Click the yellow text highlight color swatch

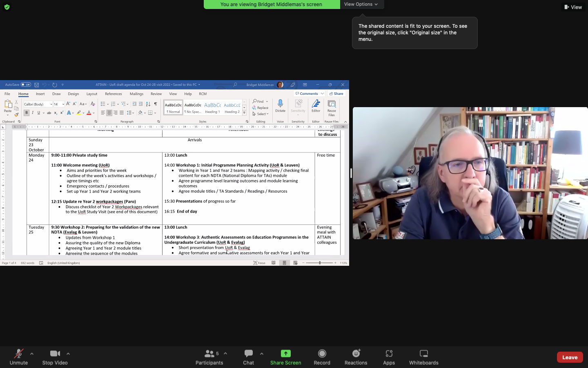pyautogui.click(x=79, y=113)
